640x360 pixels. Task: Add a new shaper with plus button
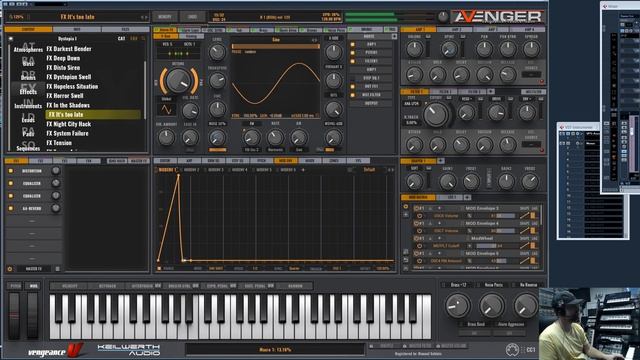pyautogui.click(x=440, y=161)
